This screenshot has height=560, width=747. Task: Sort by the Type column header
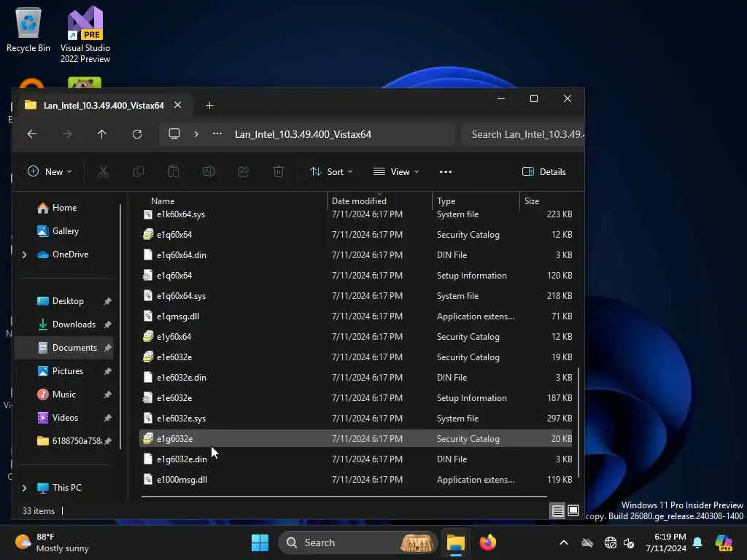(446, 201)
